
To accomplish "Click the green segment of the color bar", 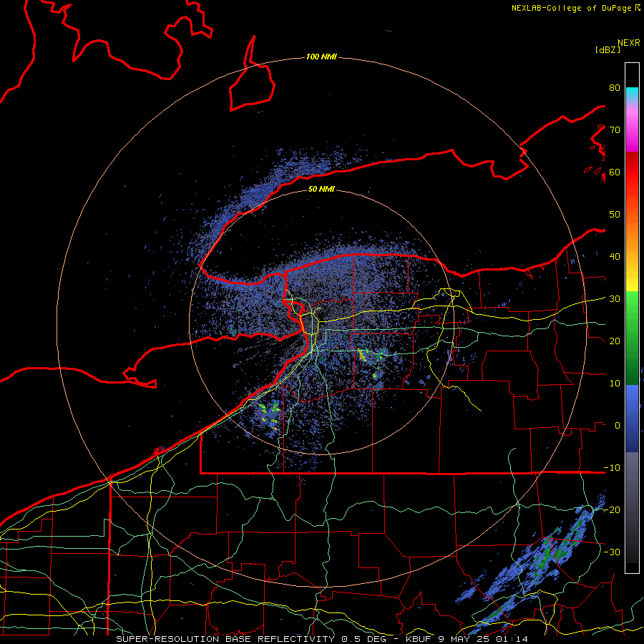I will click(632, 338).
